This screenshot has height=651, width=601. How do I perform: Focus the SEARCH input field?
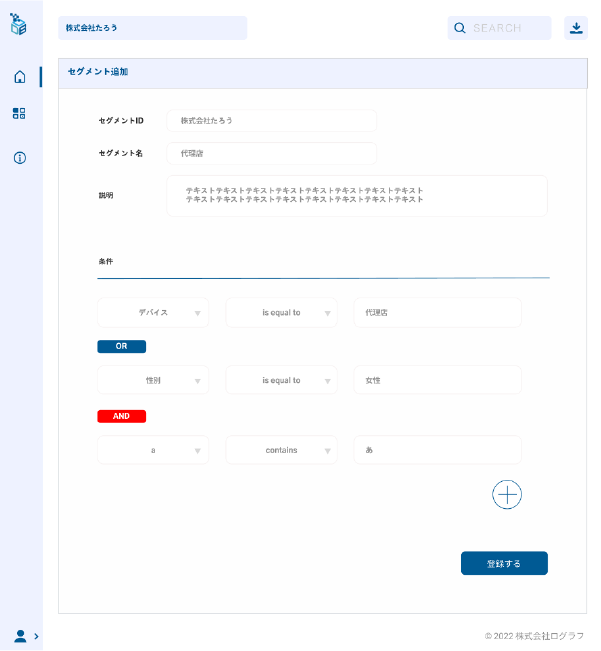point(499,28)
